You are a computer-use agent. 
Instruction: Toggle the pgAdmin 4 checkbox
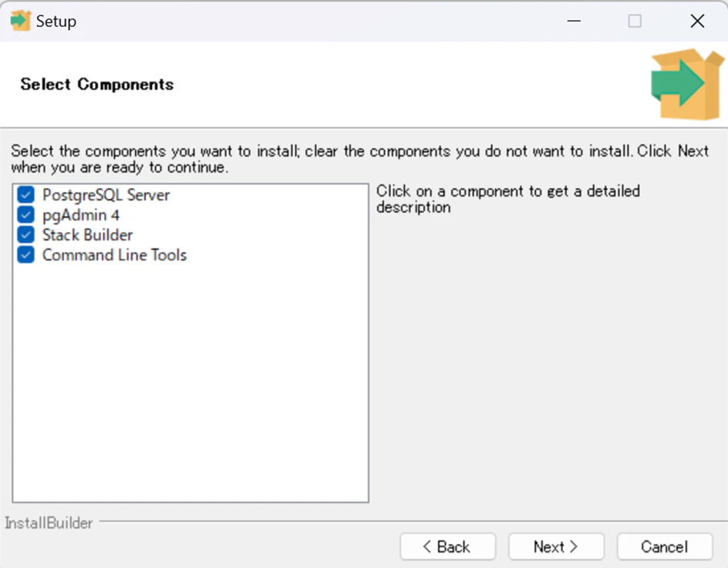pyautogui.click(x=26, y=215)
